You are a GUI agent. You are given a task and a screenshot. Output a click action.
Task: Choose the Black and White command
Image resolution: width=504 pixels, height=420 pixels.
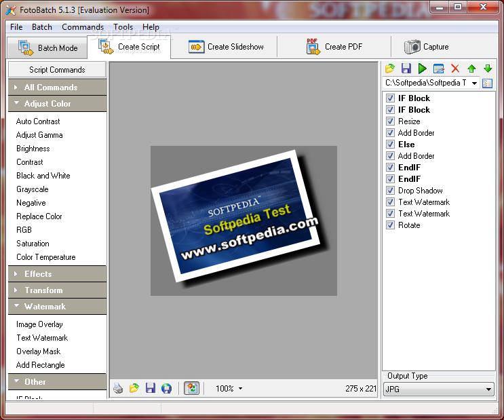[x=43, y=176]
